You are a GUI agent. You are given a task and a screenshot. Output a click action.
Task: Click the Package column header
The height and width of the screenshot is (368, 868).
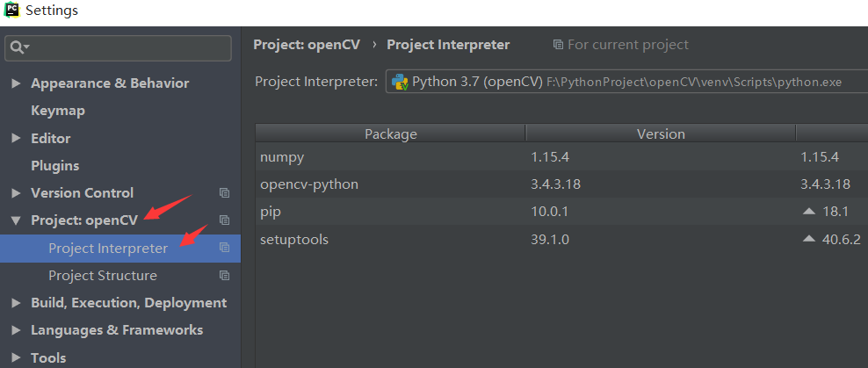pos(391,134)
